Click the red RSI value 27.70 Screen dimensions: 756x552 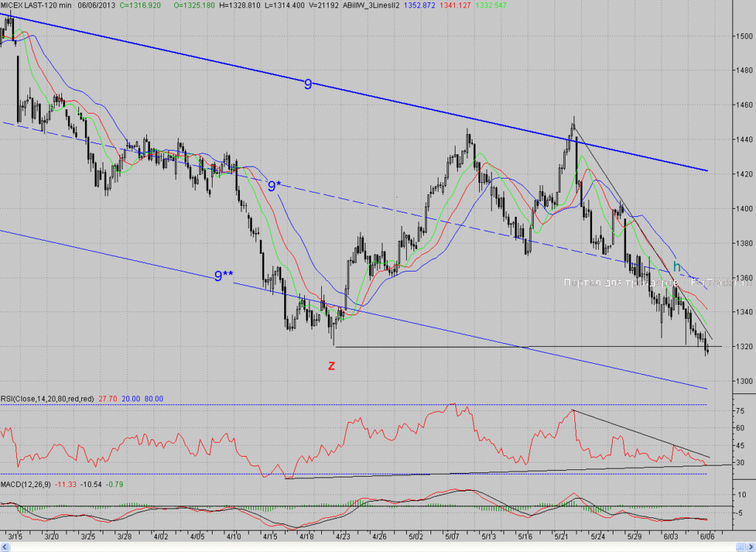[x=108, y=399]
